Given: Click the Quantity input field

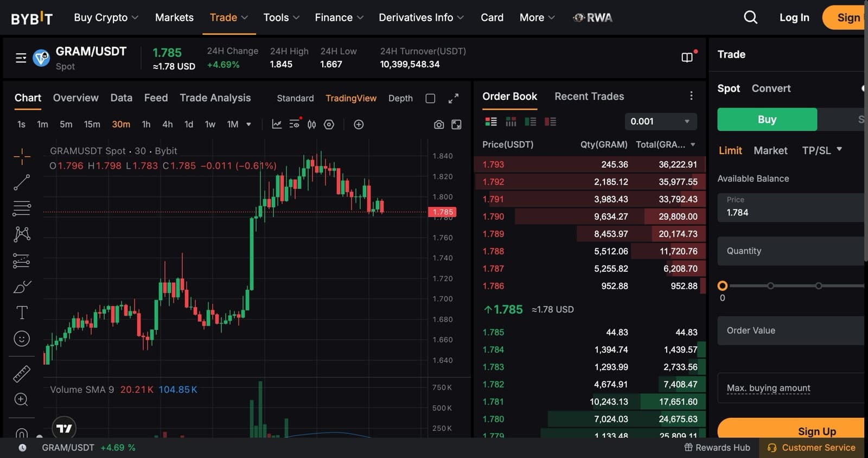Looking at the screenshot, I should [791, 251].
